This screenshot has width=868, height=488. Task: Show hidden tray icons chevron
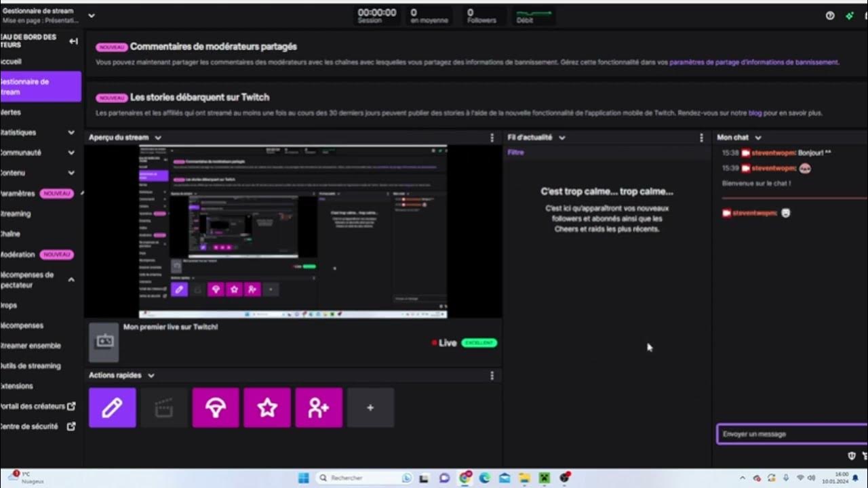tap(744, 478)
